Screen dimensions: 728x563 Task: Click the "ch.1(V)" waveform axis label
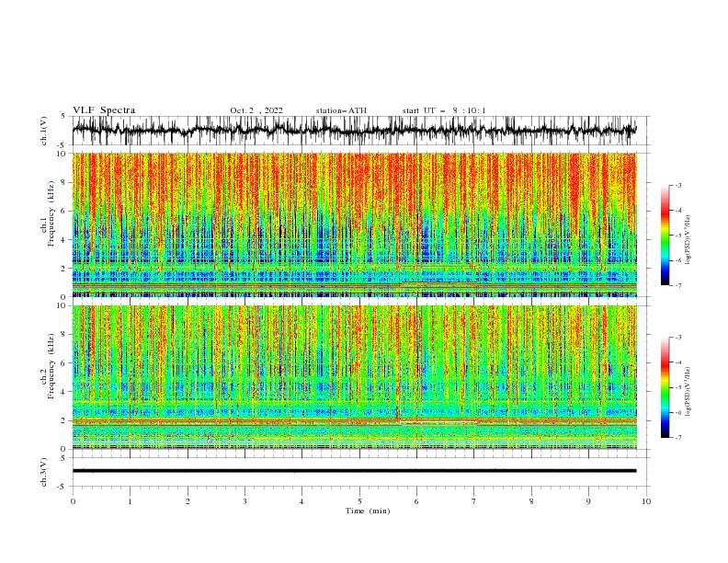[x=44, y=131]
